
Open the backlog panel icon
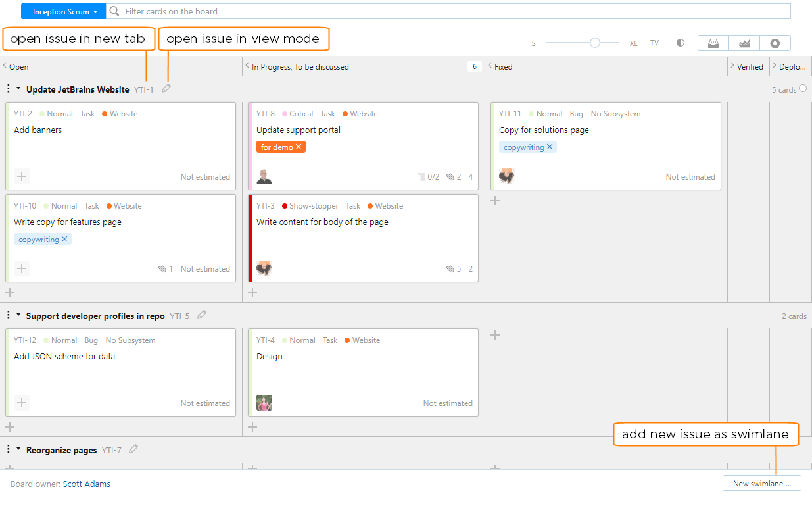pyautogui.click(x=713, y=43)
